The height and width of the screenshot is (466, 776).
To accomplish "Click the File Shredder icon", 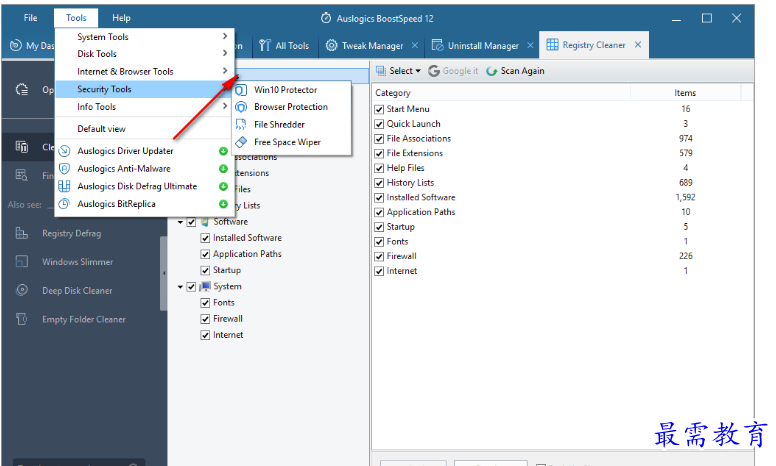I will coord(241,125).
